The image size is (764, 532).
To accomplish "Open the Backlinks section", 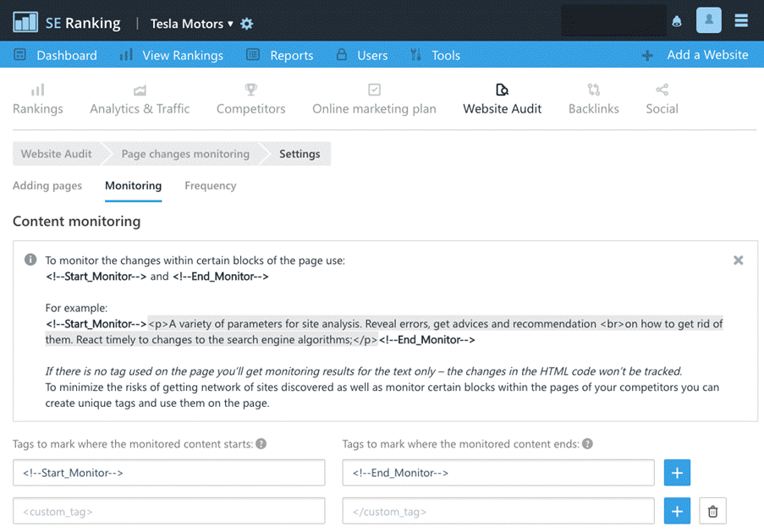I will (593, 98).
